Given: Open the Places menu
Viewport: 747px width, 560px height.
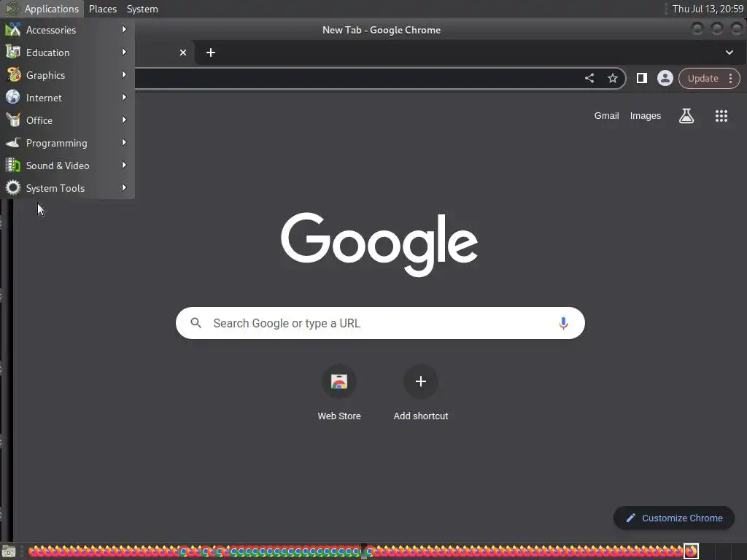Looking at the screenshot, I should point(102,9).
